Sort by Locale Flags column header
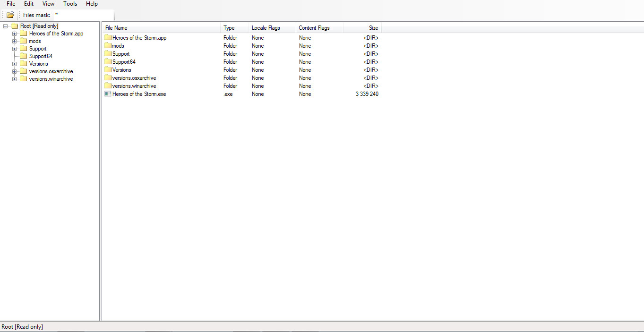 click(x=273, y=28)
